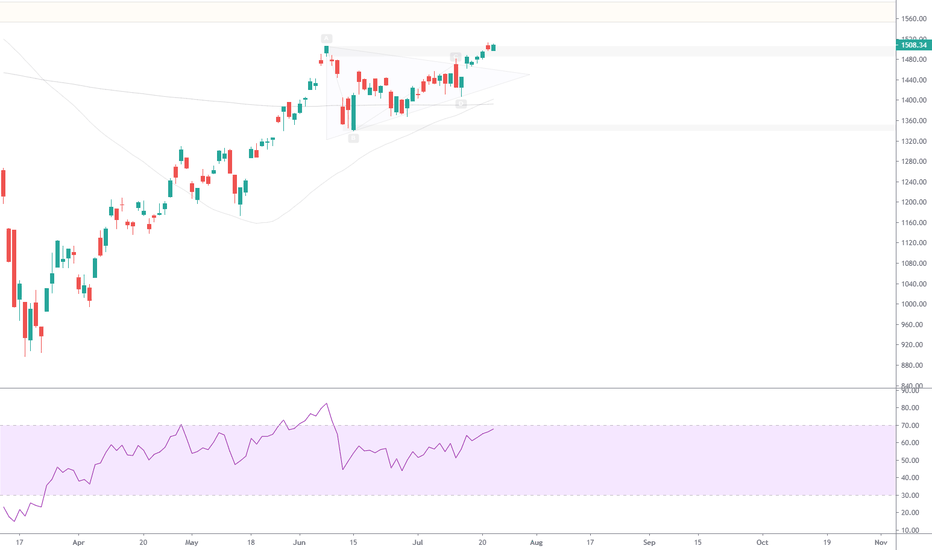Click the 1320.00 price axis label

point(914,142)
